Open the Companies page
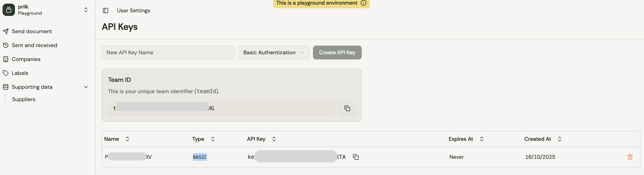 (x=26, y=59)
